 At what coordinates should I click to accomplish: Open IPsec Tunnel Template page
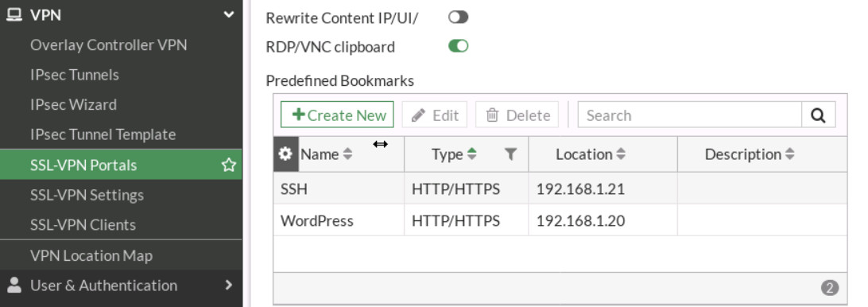pos(103,134)
